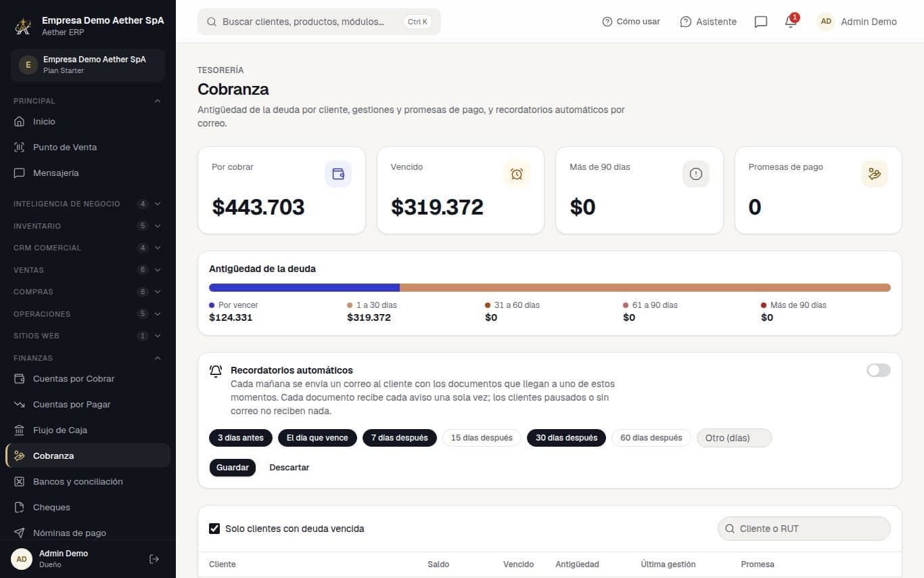Collapse the Finanzas sidebar section
This screenshot has height=578, width=924.
point(88,358)
